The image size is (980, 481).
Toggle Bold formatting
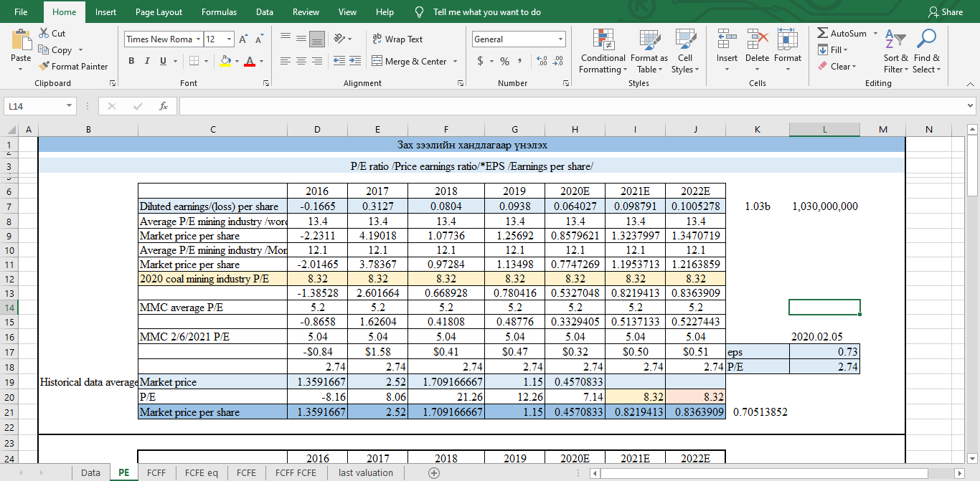pos(132,62)
